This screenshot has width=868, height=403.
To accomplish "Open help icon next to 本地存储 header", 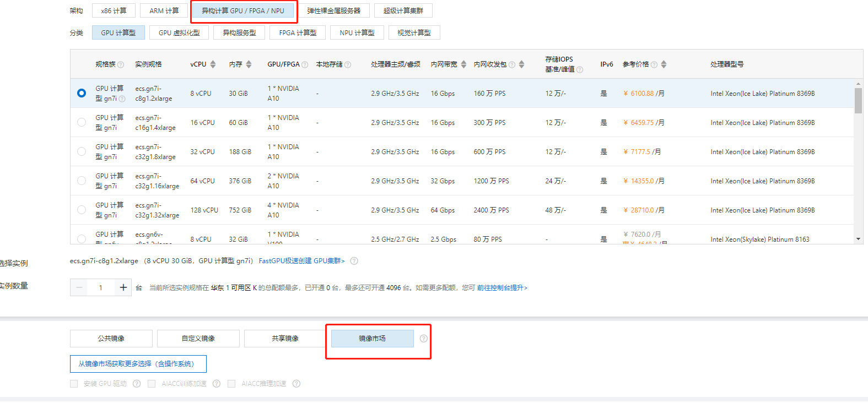I will tap(348, 64).
